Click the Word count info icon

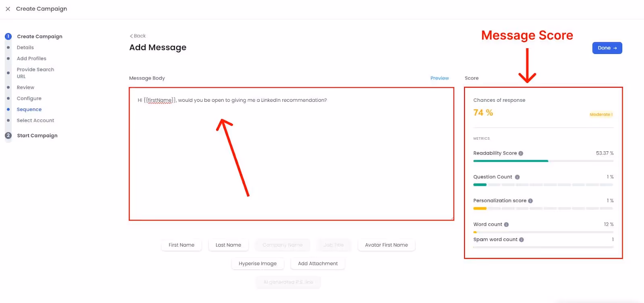point(506,225)
